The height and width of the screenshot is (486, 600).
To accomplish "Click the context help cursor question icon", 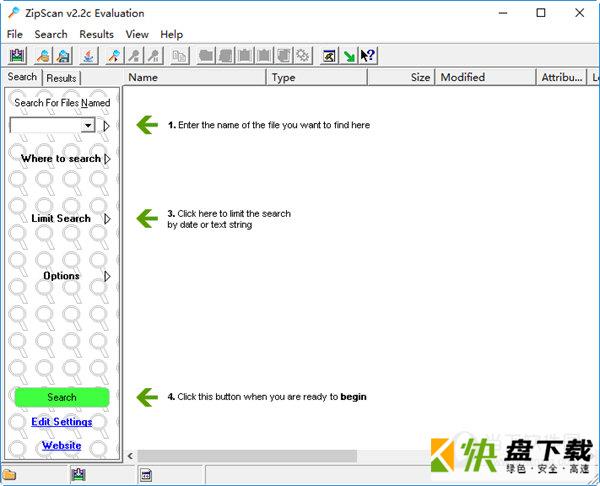I will pyautogui.click(x=368, y=56).
